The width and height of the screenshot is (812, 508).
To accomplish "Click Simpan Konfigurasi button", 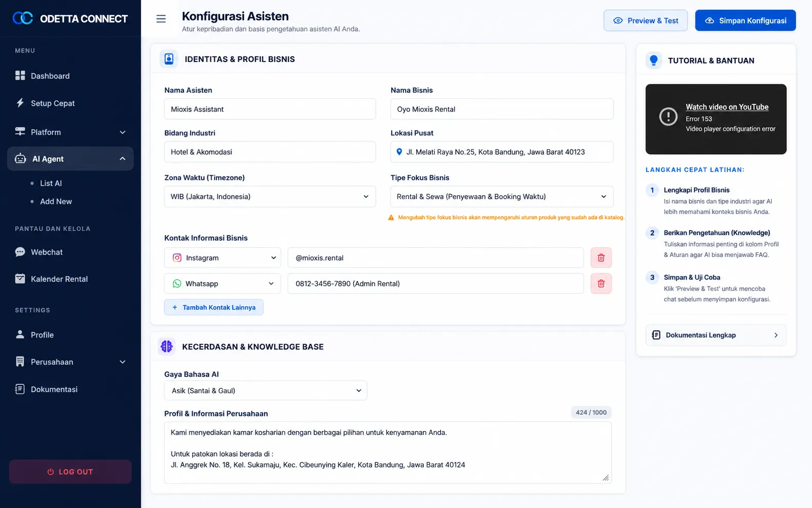I will (745, 20).
